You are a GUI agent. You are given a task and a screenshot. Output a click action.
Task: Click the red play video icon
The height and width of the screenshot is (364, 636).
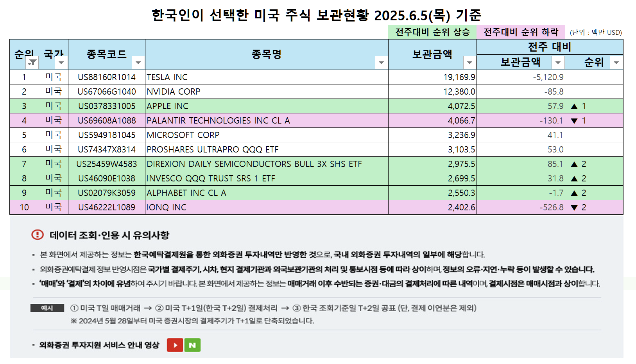(175, 345)
